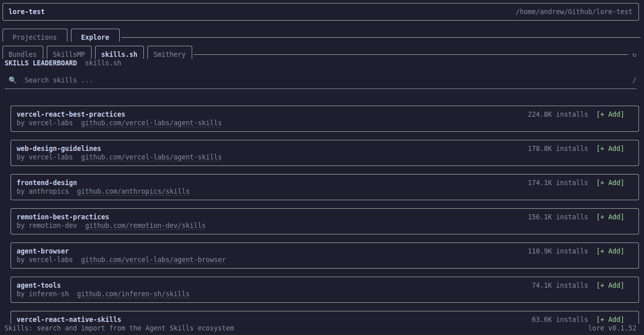This screenshot has height=335, width=644.
Task: Switch to the Smithery sub-tab
Action: tap(170, 54)
